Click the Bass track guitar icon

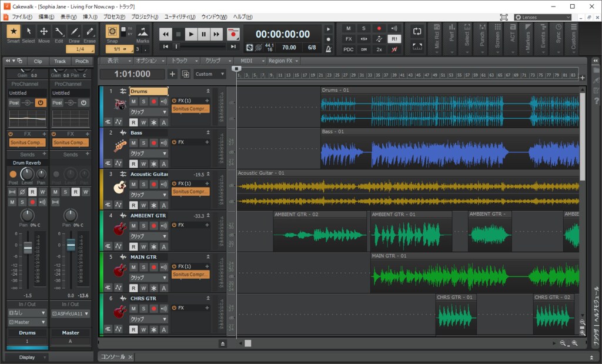120,146
